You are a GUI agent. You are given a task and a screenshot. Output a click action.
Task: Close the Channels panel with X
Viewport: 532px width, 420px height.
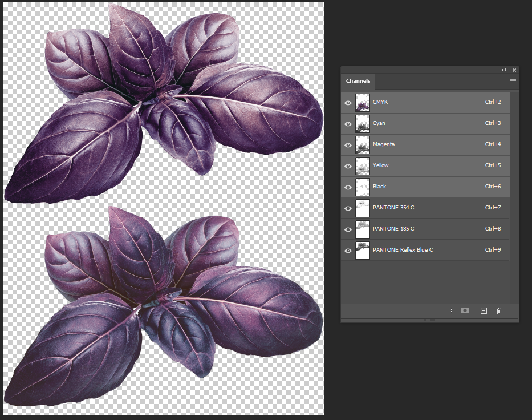pyautogui.click(x=514, y=70)
